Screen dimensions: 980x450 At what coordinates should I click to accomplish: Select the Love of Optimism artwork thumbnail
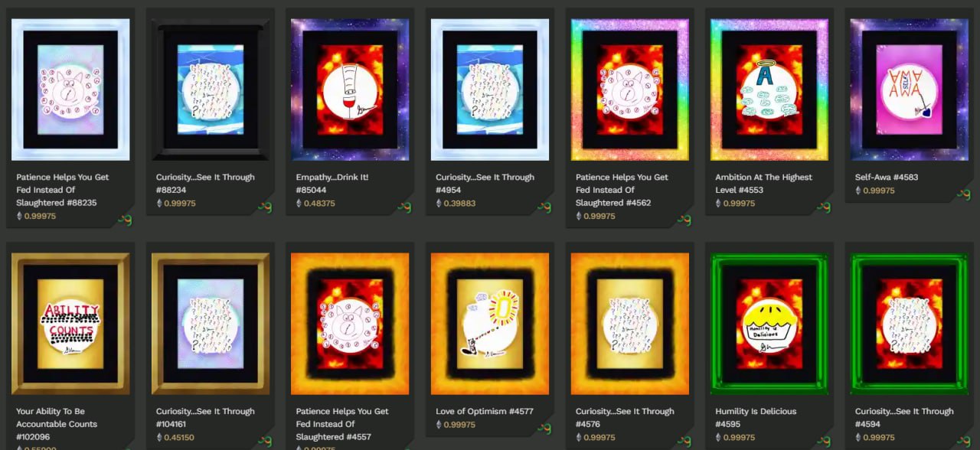tap(490, 324)
